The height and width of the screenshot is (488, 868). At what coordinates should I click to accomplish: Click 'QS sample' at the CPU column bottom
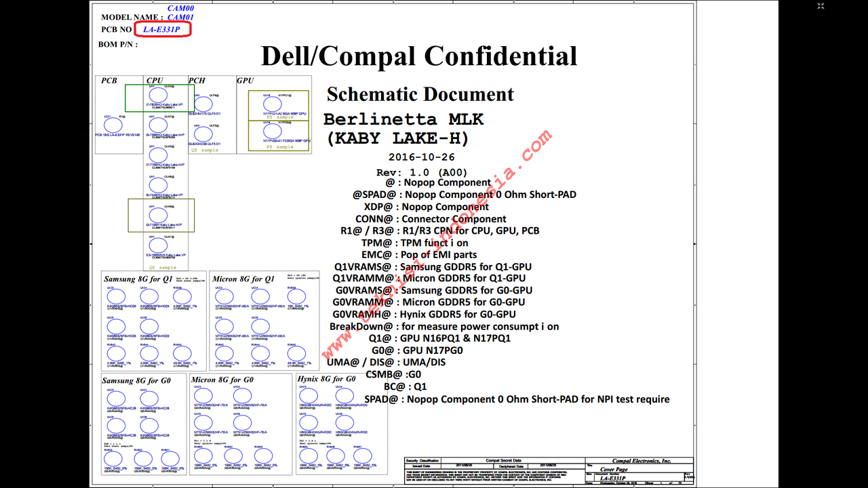pos(163,268)
